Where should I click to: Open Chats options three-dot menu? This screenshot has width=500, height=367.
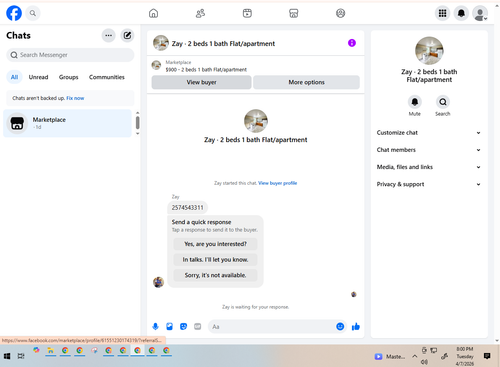click(108, 35)
